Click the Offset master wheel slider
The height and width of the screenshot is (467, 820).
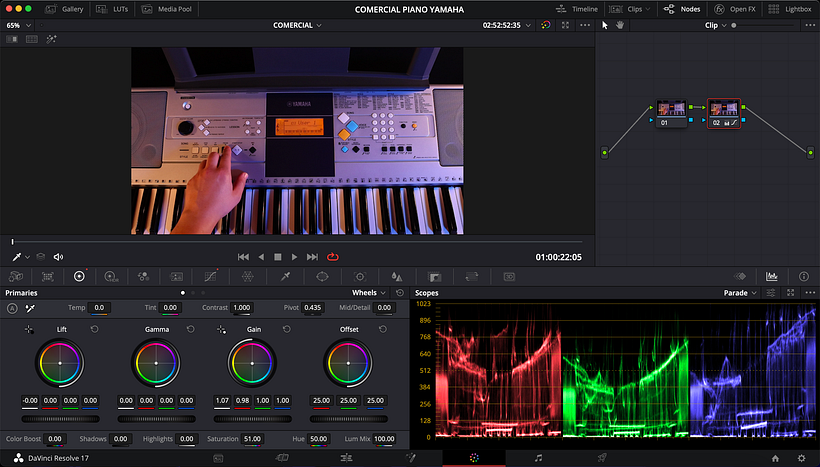pos(349,419)
